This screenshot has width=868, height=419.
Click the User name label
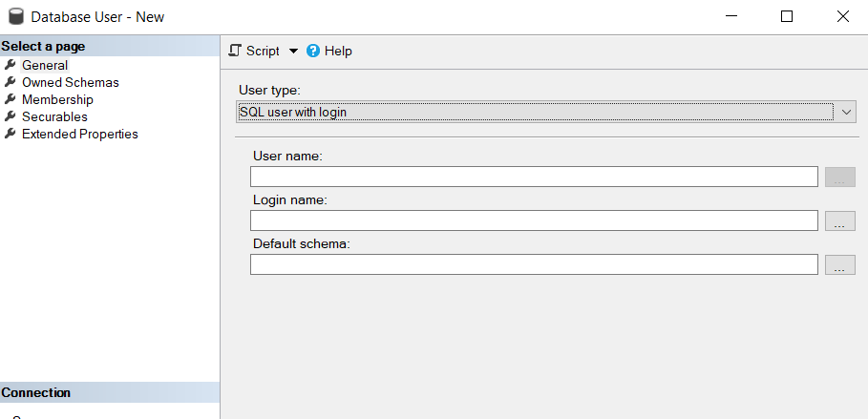click(287, 157)
